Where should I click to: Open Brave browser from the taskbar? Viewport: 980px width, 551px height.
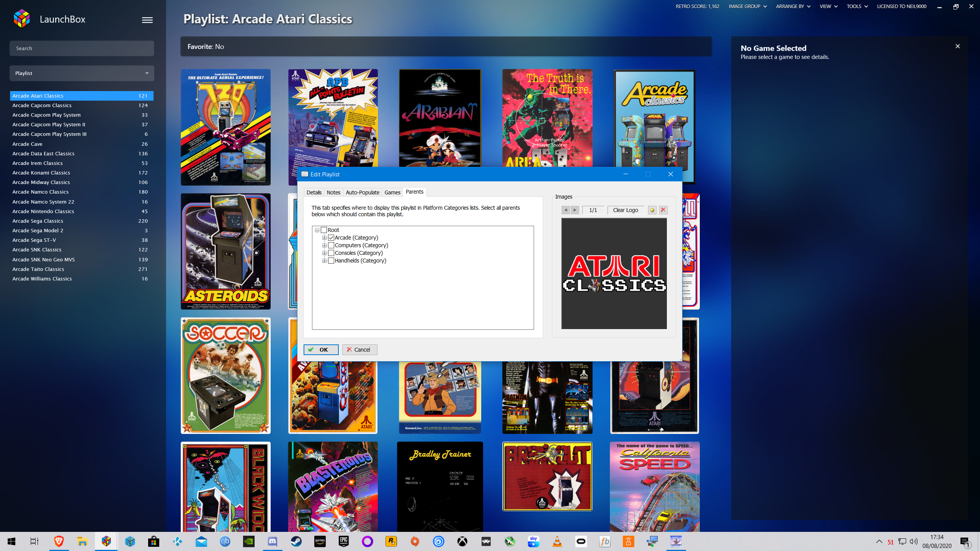point(59,541)
